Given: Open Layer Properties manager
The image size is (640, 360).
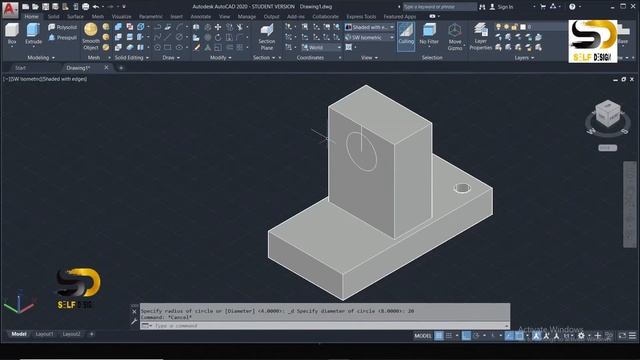Looking at the screenshot, I should tap(480, 37).
